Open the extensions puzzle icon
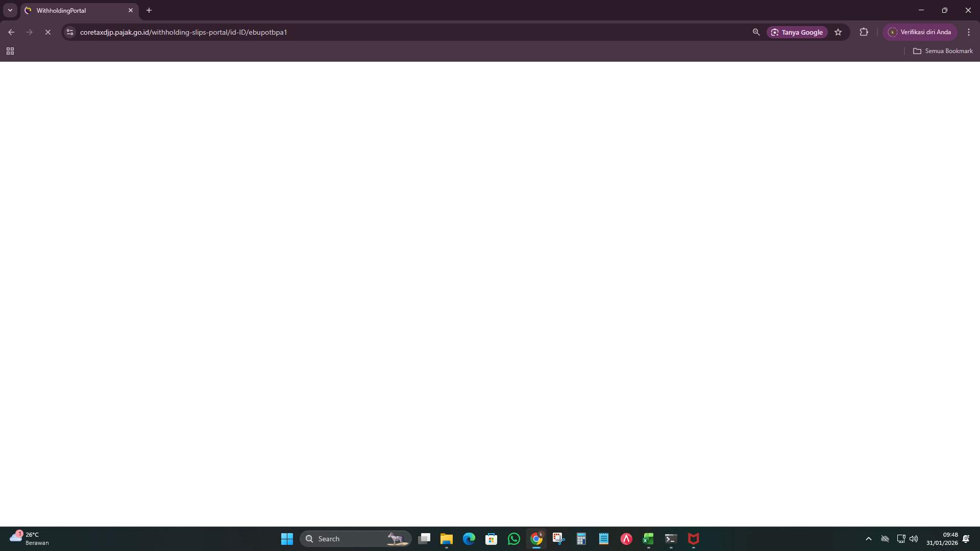This screenshot has height=551, width=980. coord(864,32)
